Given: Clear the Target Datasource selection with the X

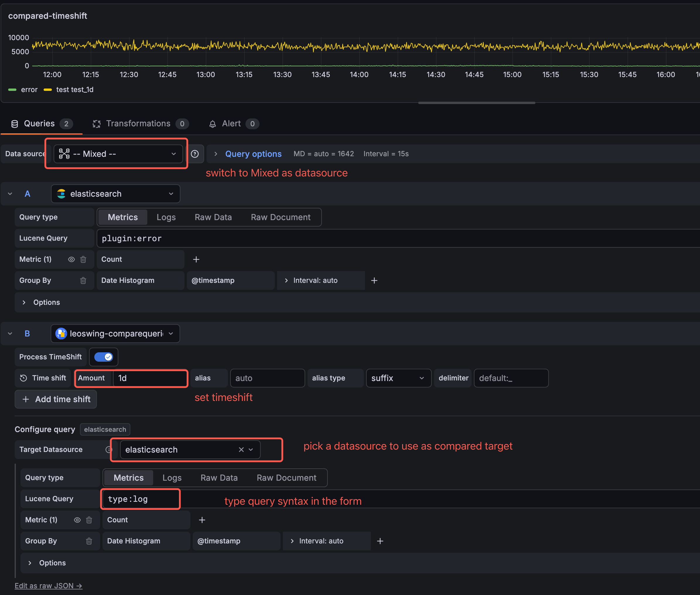Looking at the screenshot, I should (241, 450).
